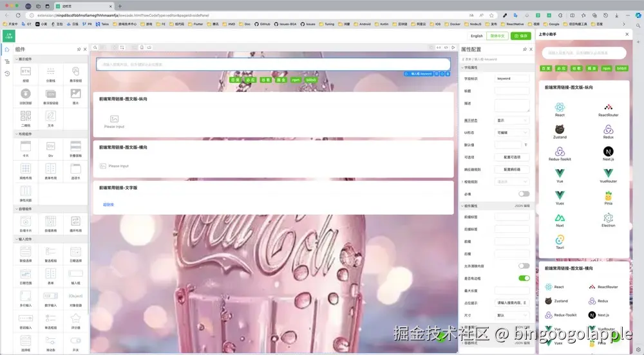Open the 展示状态 dropdown

pos(512,120)
